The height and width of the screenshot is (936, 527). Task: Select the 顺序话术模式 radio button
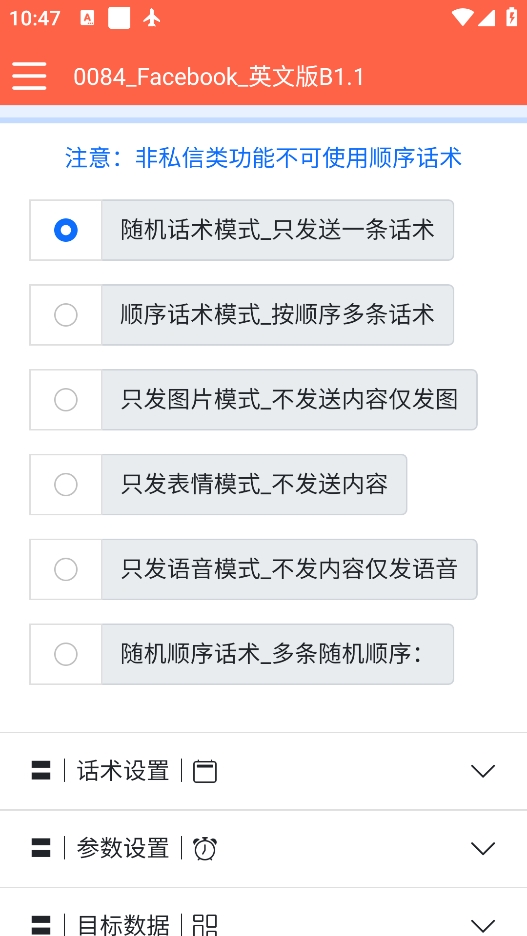point(66,315)
